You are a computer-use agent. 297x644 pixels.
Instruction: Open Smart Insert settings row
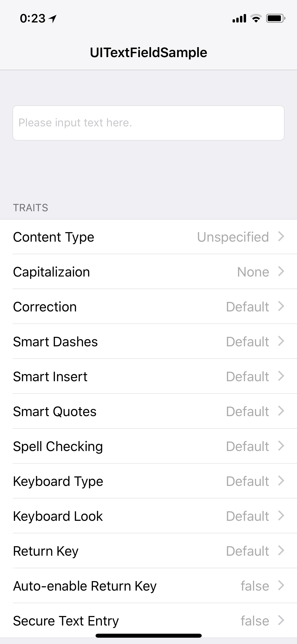tap(148, 376)
